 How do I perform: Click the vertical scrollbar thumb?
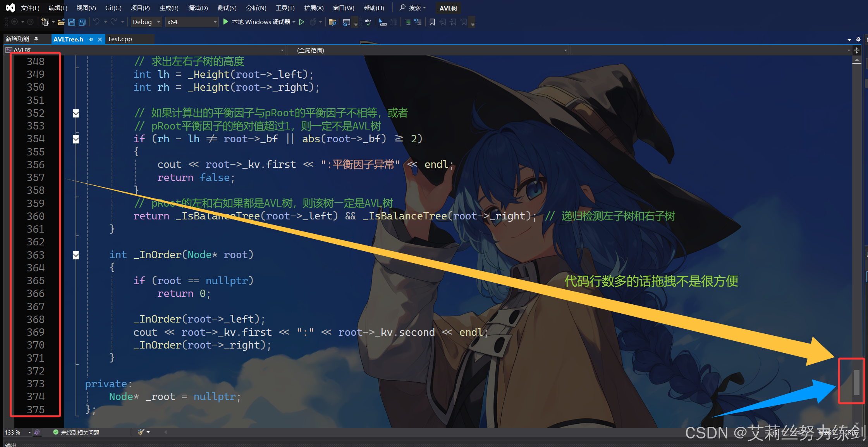coord(856,382)
